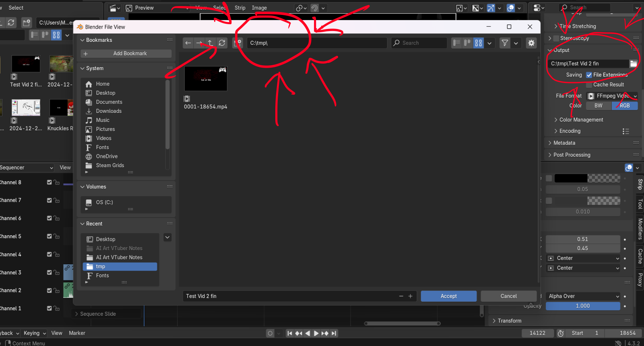Screen dimensions: 644x346
Task: Switch file browser to horizontal list display
Action: click(467, 43)
